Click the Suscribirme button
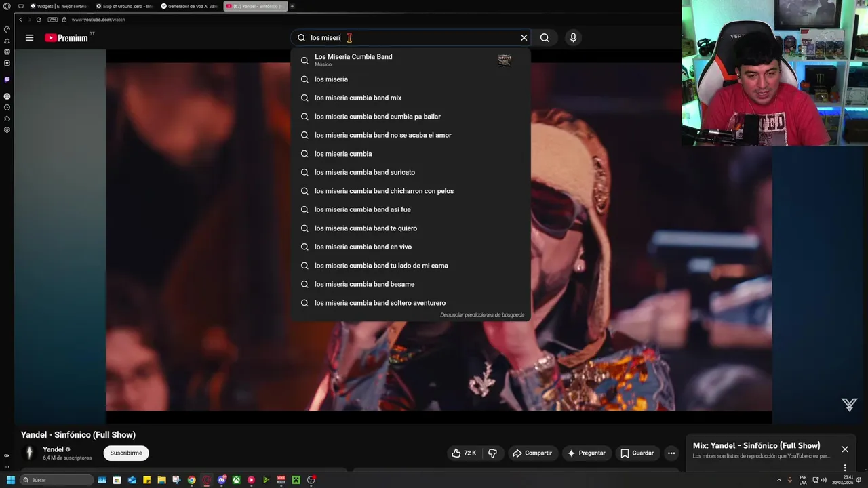 point(126,453)
